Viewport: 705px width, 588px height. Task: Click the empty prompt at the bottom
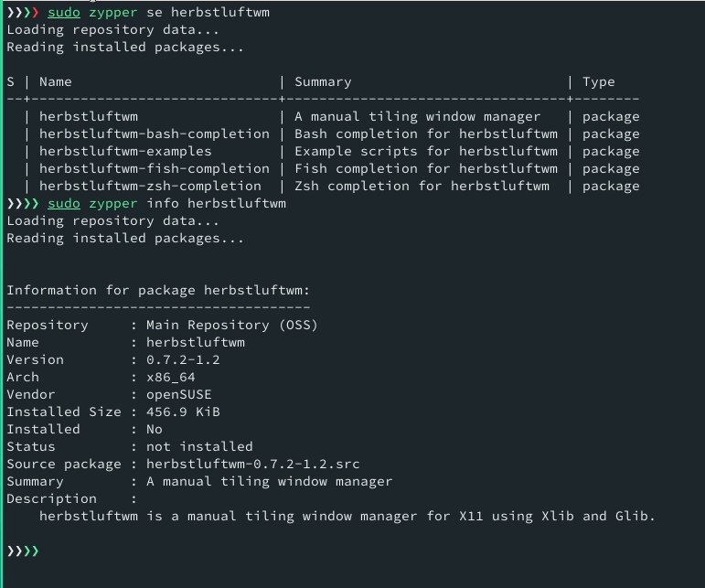tap(23, 551)
